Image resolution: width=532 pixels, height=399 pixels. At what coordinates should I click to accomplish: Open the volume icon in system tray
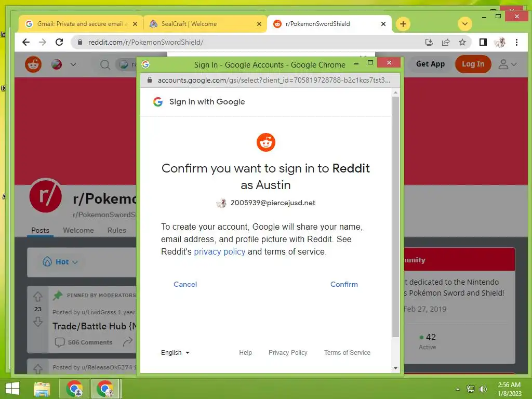tap(483, 389)
